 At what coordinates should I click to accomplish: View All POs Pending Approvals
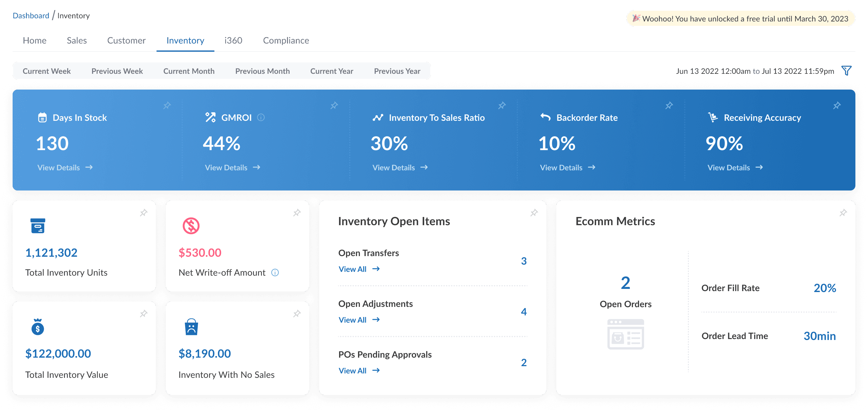pyautogui.click(x=359, y=371)
